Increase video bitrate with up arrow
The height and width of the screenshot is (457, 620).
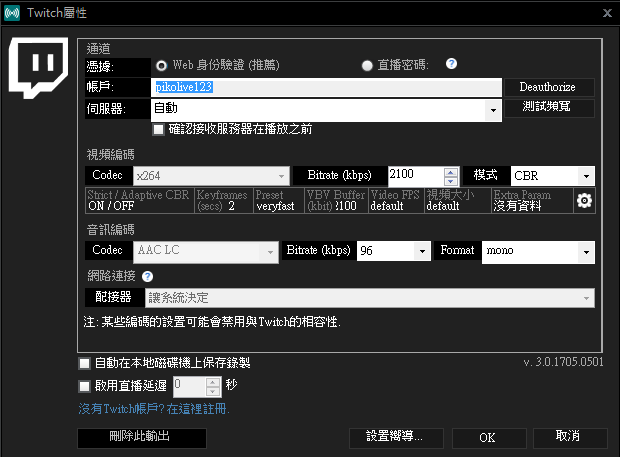(451, 172)
